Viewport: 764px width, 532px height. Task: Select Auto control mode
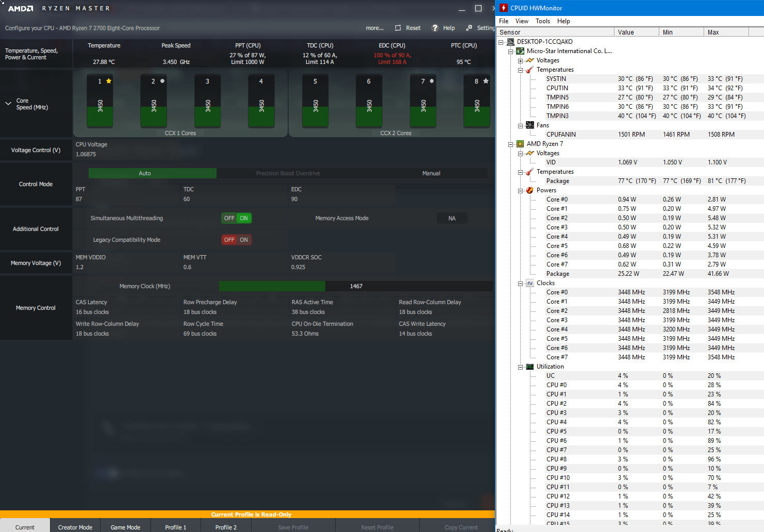[152, 173]
